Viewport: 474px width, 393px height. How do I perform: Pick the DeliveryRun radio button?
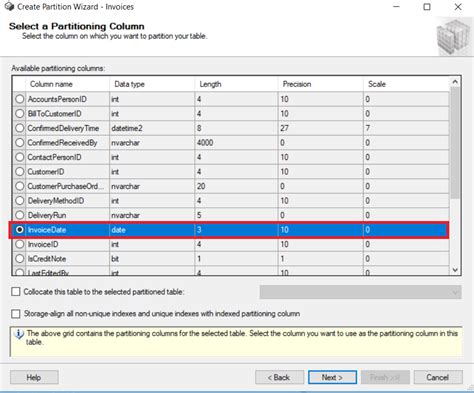tap(20, 215)
